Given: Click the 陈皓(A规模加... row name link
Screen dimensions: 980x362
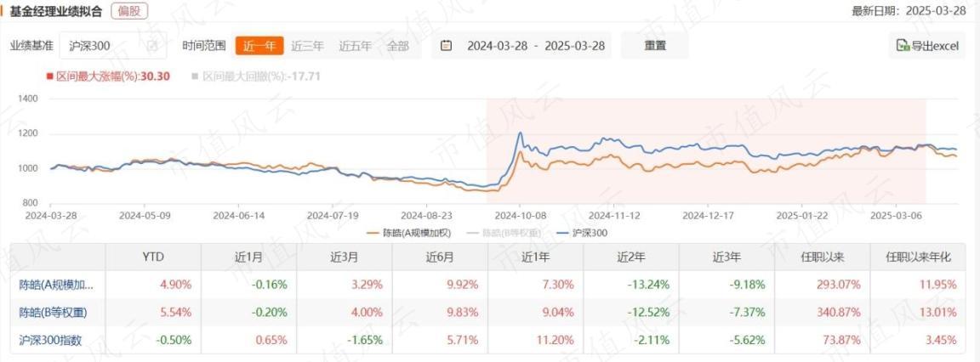Looking at the screenshot, I should coord(52,286).
